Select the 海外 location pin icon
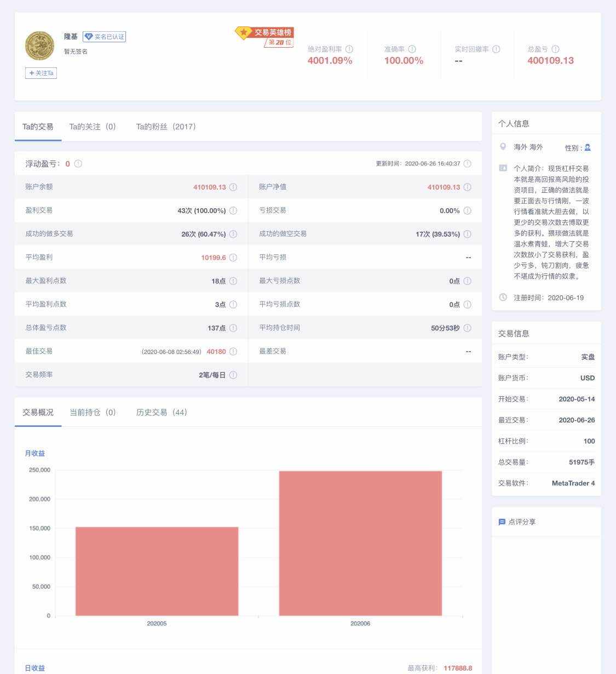 coord(503,147)
